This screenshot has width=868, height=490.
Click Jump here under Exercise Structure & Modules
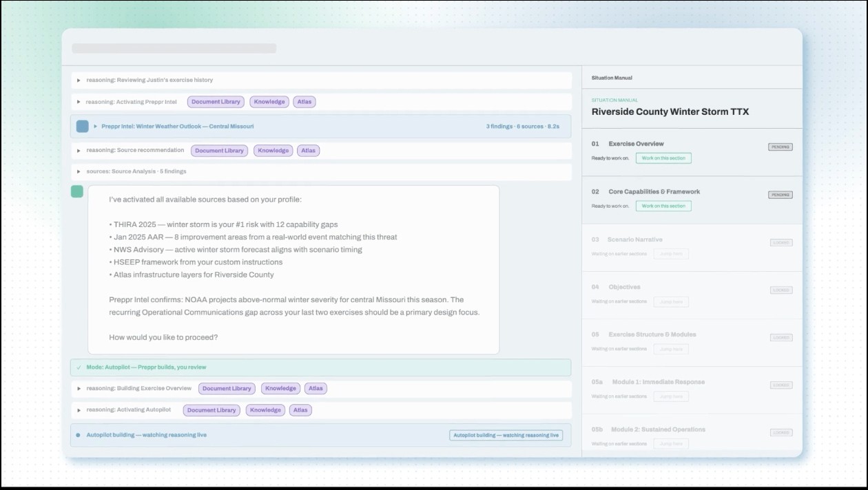(x=671, y=349)
